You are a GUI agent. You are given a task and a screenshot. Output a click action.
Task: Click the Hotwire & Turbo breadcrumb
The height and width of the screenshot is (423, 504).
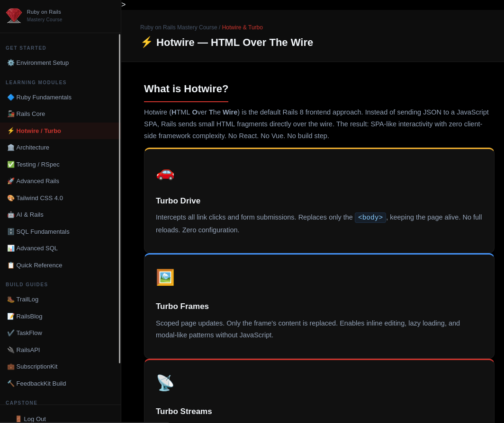(x=243, y=27)
